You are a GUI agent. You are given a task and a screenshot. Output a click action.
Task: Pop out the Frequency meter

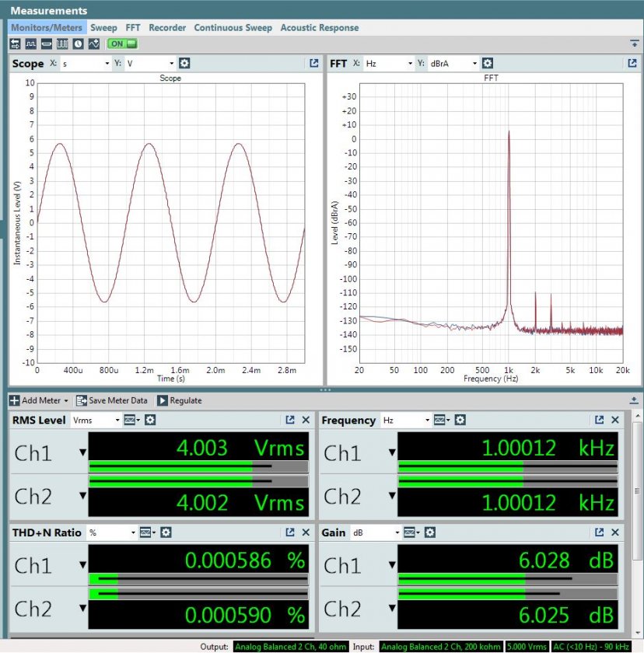[x=600, y=420]
